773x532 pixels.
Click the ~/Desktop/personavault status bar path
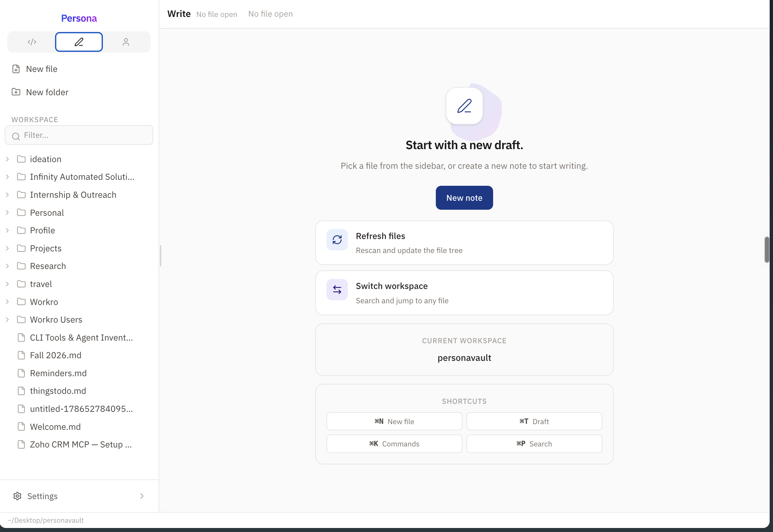46,520
